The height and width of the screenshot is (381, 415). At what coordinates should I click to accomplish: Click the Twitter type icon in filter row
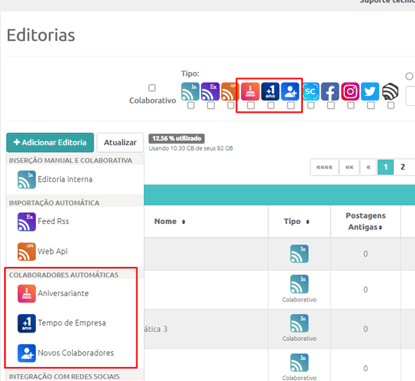(x=370, y=91)
